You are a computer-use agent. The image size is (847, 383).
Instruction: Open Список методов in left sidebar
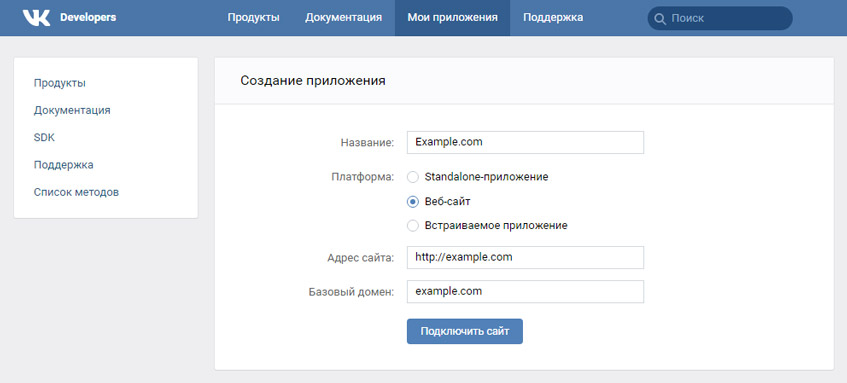click(x=76, y=192)
